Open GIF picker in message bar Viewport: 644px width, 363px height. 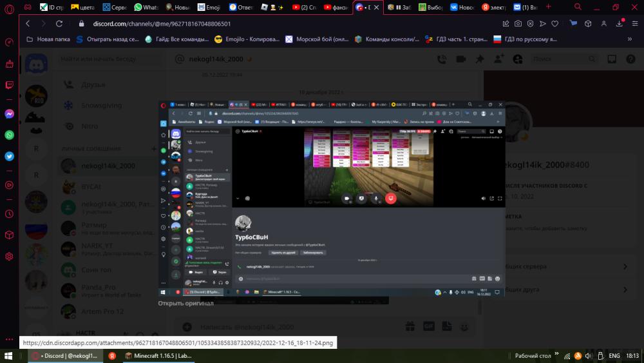pyautogui.click(x=428, y=326)
